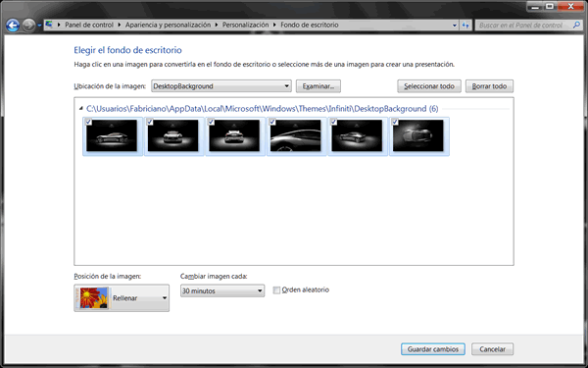Click 'Borrar todo' button
Viewport: 588px width, 368px height.
tap(489, 86)
